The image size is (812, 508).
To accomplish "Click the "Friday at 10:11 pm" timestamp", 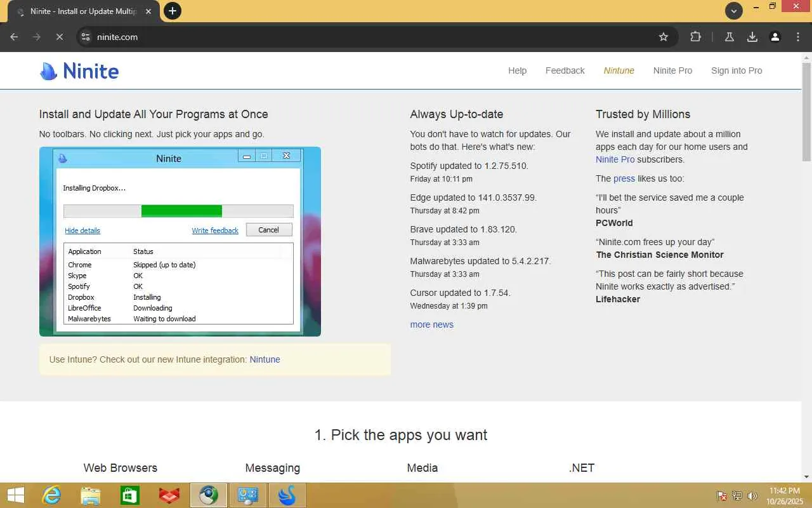I will point(442,179).
